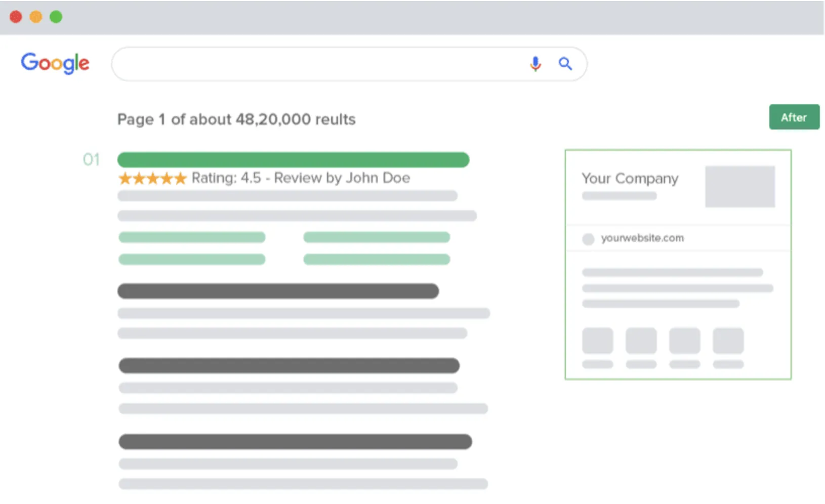This screenshot has width=825, height=504.
Task: Click the blue magnifying glass search icon
Action: tap(565, 63)
